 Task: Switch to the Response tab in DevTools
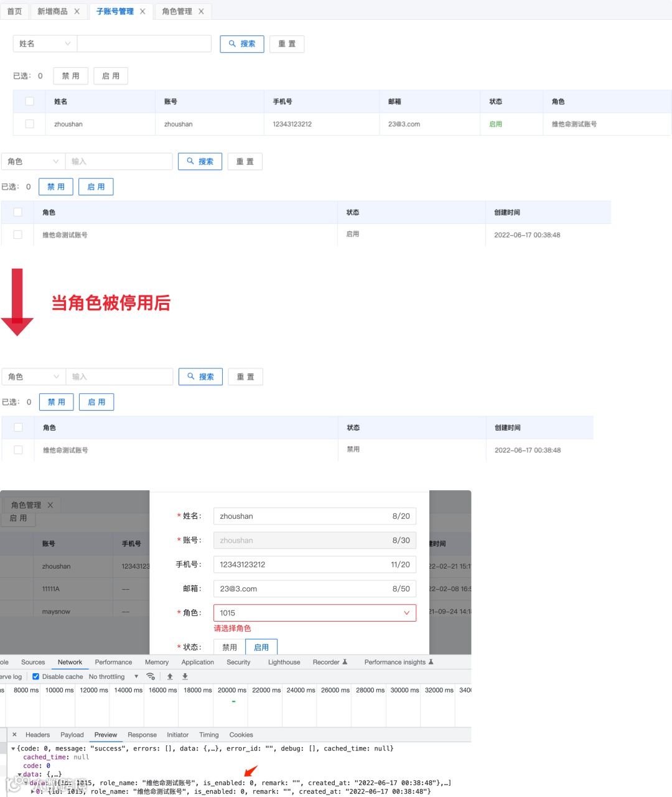[142, 735]
